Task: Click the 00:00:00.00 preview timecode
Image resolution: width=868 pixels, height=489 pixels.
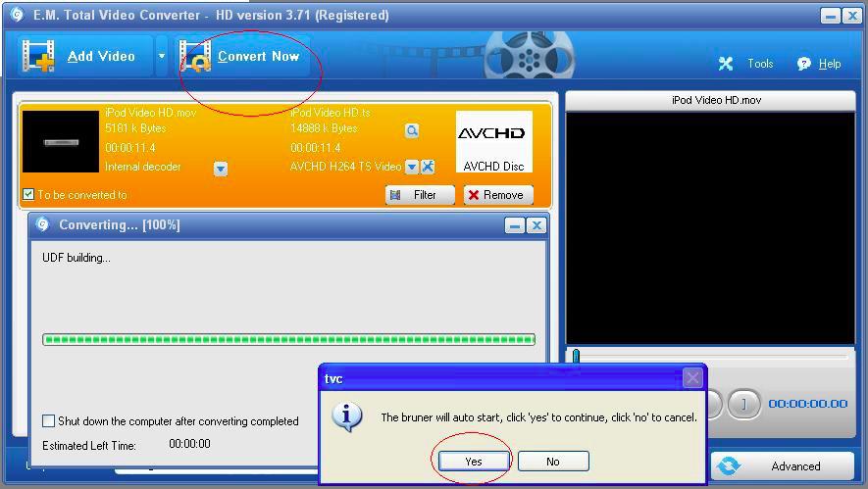Action: tap(807, 404)
